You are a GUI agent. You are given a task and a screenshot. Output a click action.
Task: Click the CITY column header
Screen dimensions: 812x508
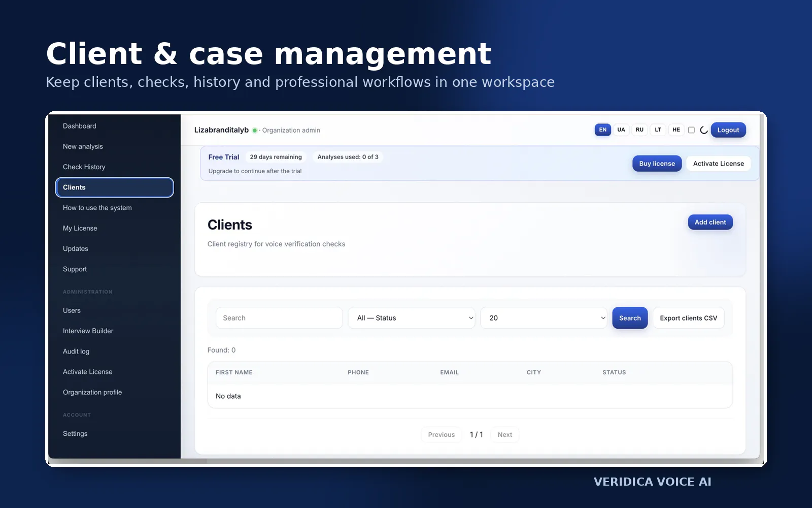coord(533,372)
